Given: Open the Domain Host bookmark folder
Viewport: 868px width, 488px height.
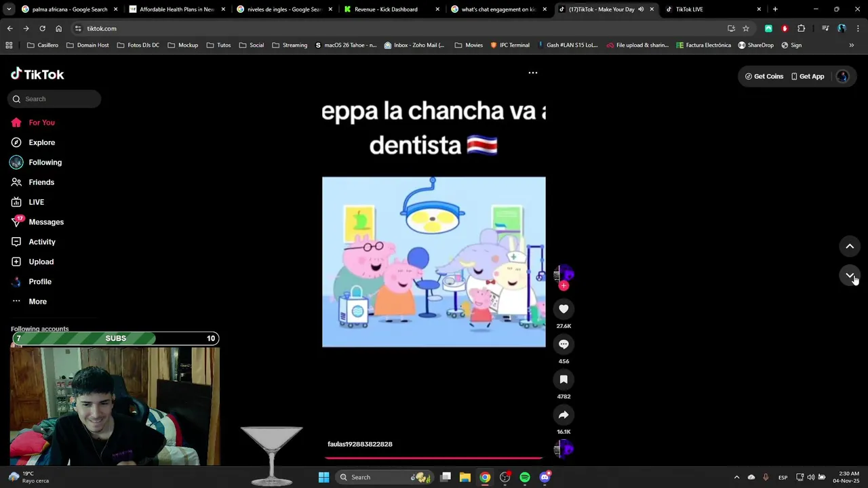Looking at the screenshot, I should tap(87, 45).
